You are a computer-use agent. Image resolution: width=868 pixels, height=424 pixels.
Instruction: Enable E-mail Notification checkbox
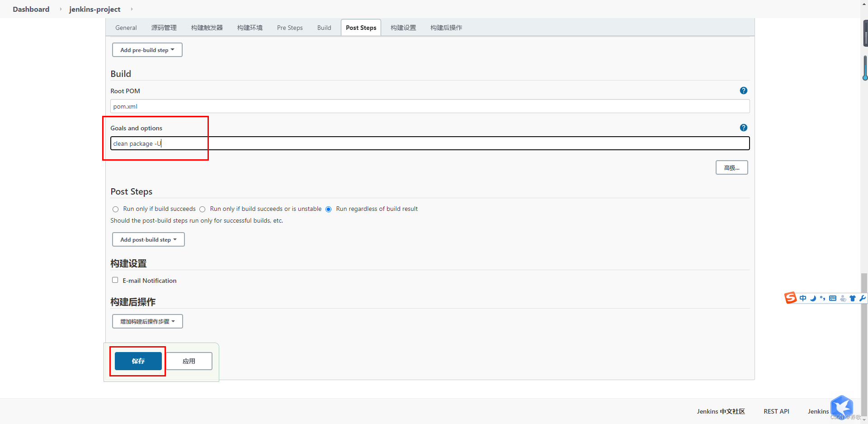115,280
